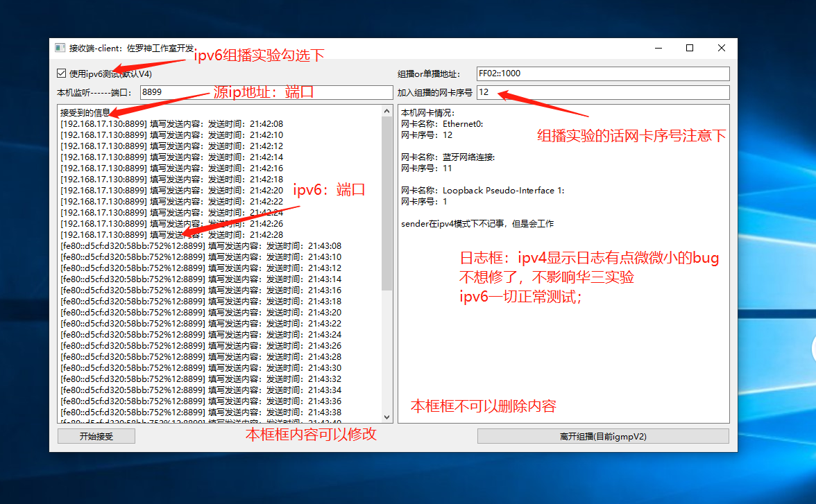816x504 pixels.
Task: Select the log row sent at 21:42:08
Action: click(172, 124)
